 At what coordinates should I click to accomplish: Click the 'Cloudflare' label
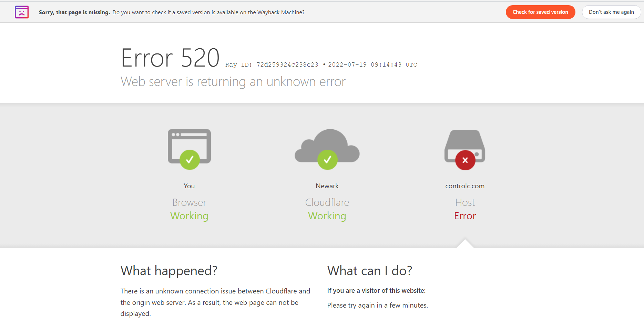pos(327,202)
